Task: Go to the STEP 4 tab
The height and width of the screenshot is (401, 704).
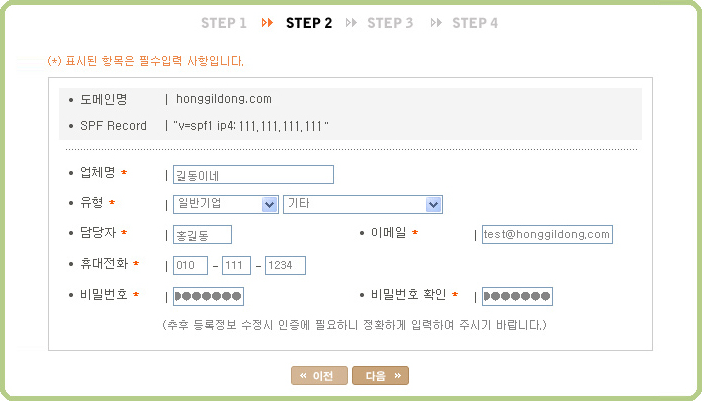Action: 475,22
